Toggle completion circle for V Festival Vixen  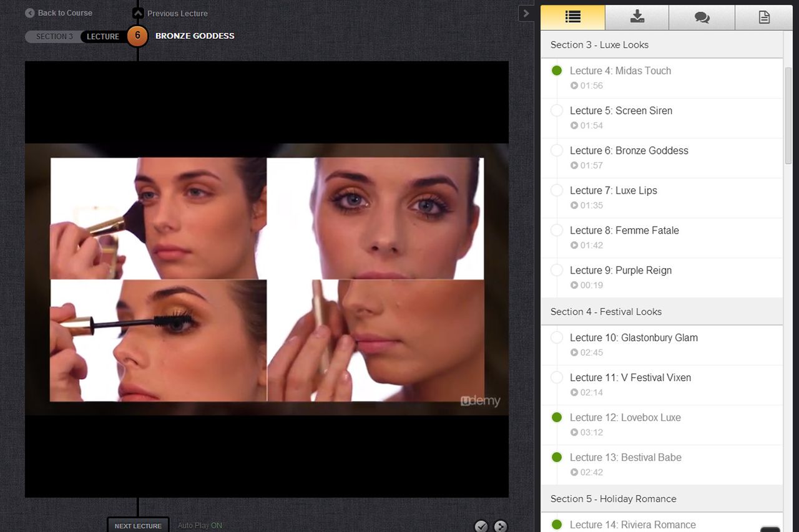tap(557, 377)
